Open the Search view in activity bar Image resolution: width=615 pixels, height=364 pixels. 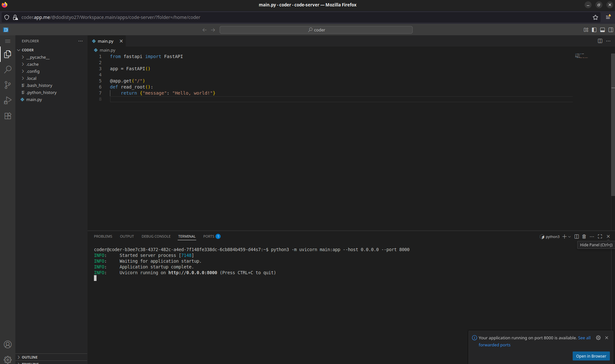(8, 69)
